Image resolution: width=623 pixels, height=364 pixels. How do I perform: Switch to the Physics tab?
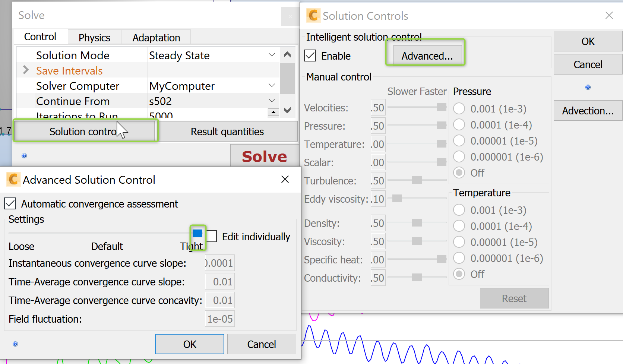click(x=94, y=38)
